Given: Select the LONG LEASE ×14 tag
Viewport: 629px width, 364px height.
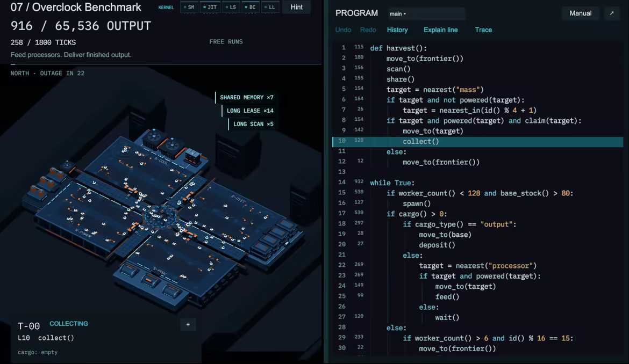Looking at the screenshot, I should 249,111.
